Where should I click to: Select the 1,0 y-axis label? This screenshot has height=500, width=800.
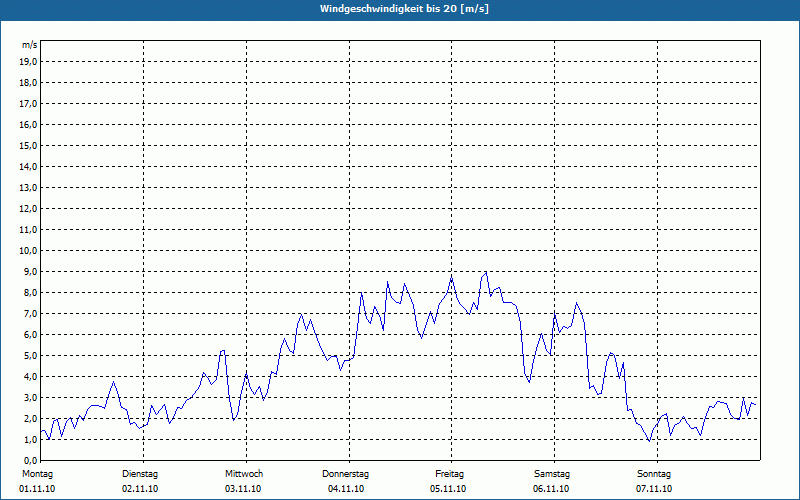pyautogui.click(x=30, y=439)
